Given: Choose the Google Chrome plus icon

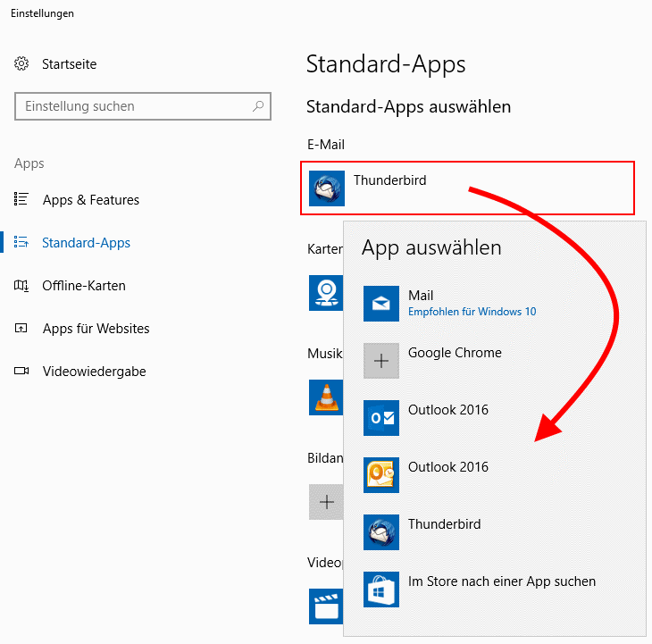Looking at the screenshot, I should pos(380,361).
